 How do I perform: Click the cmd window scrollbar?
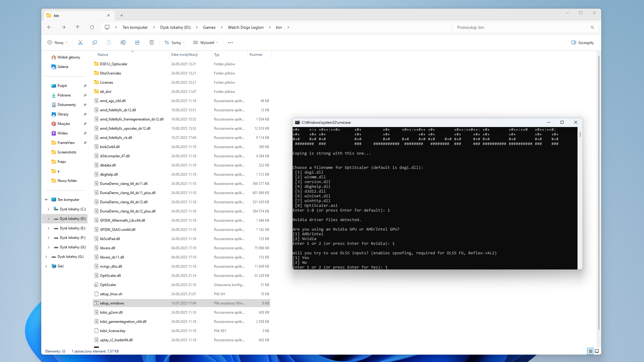(x=580, y=135)
